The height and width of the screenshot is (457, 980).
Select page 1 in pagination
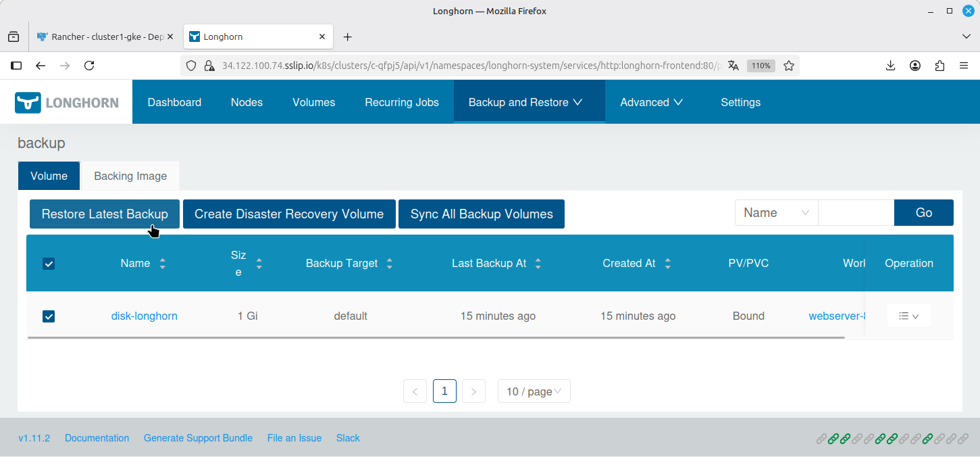(x=444, y=391)
